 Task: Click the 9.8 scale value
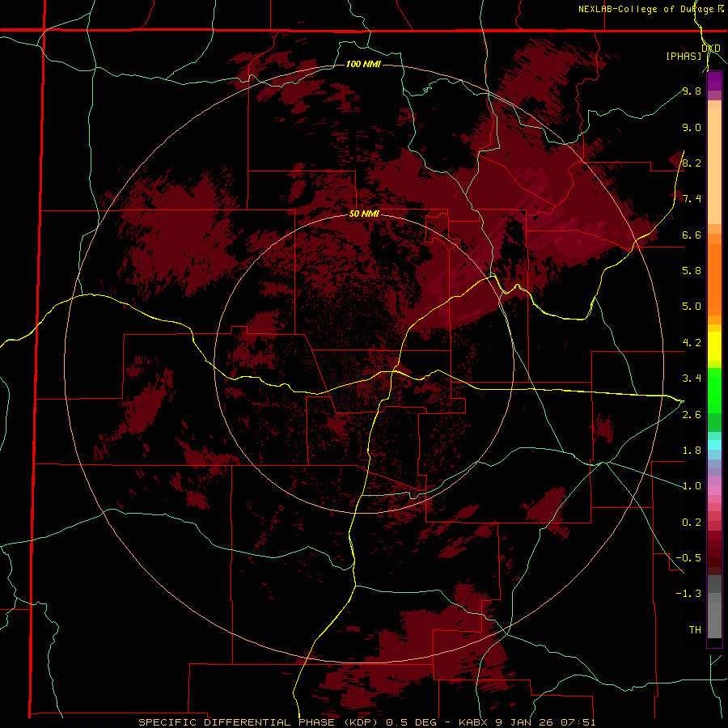(692, 91)
